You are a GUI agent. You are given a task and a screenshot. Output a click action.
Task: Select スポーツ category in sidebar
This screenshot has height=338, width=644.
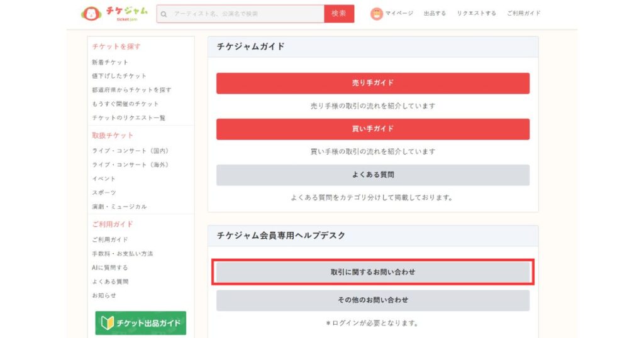(x=104, y=193)
